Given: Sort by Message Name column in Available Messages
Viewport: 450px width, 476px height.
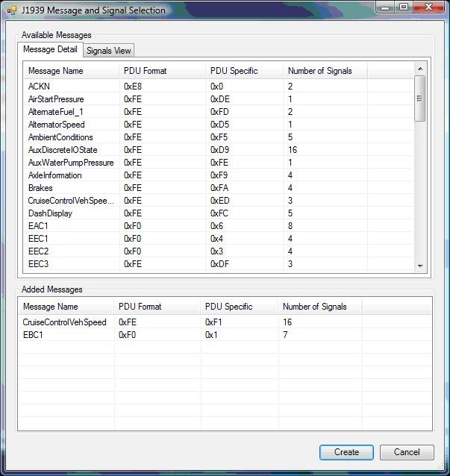Looking at the screenshot, I should (x=71, y=71).
